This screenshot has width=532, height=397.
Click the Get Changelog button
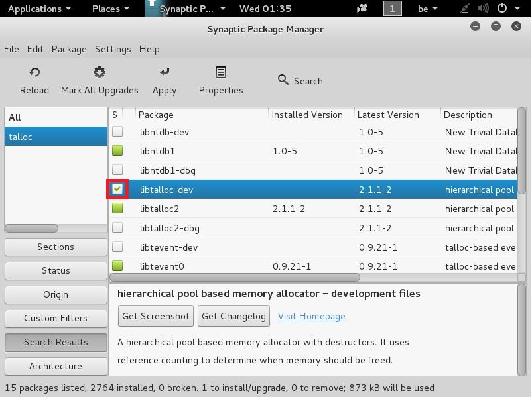click(x=233, y=316)
